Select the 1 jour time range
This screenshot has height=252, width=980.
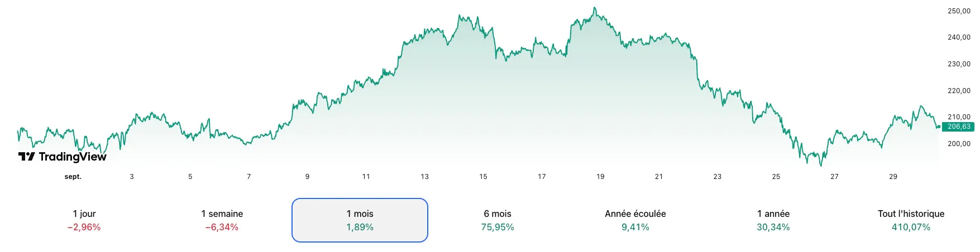[84, 220]
